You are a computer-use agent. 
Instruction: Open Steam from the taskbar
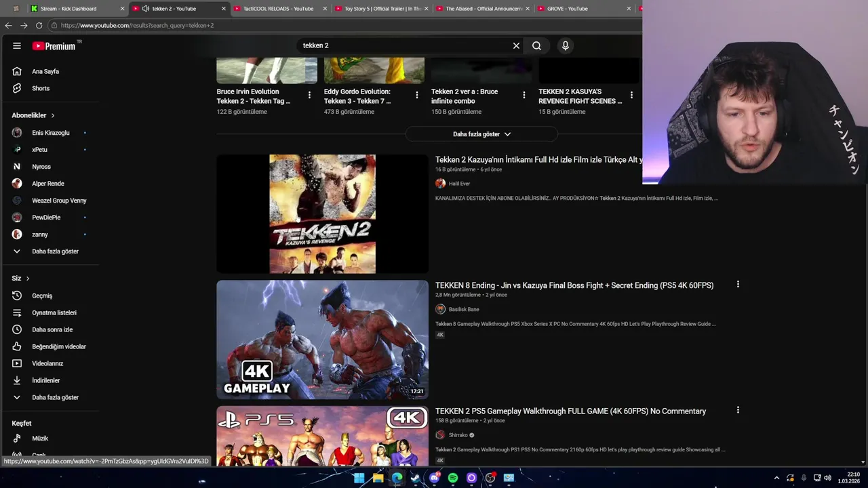click(x=415, y=478)
